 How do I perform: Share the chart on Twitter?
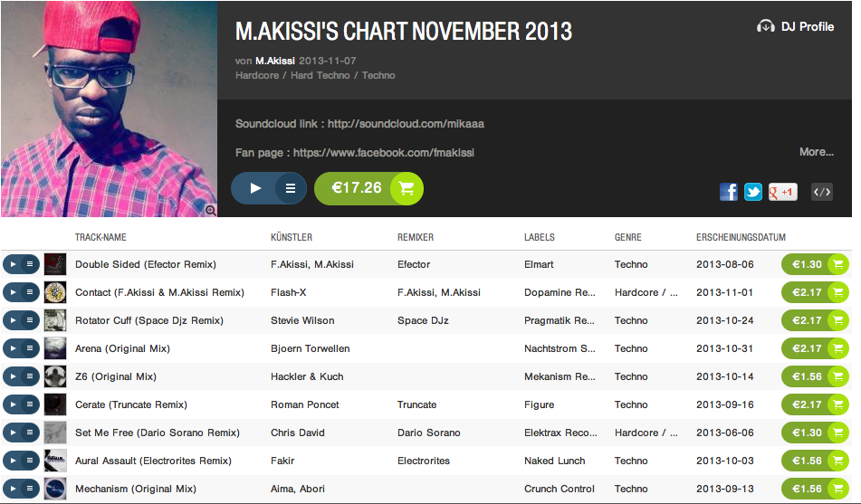pyautogui.click(x=753, y=191)
